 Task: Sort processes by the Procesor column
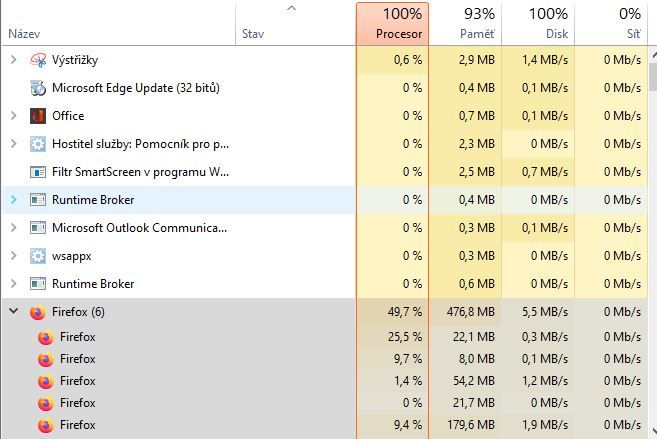392,23
